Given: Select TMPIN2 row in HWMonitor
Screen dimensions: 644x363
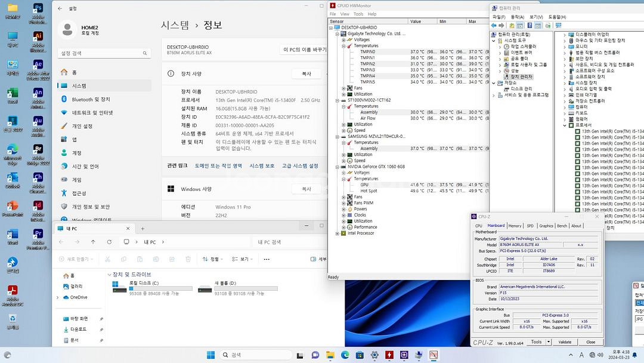Looking at the screenshot, I should pyautogui.click(x=367, y=64).
